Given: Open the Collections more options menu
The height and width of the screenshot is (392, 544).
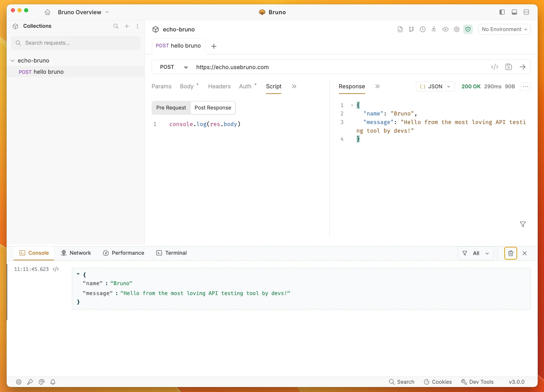Looking at the screenshot, I should 137,26.
